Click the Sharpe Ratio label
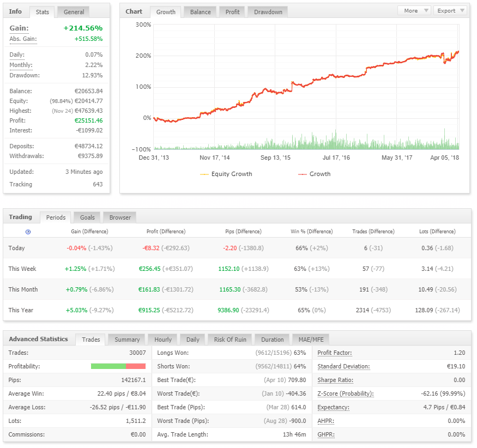 point(335,380)
